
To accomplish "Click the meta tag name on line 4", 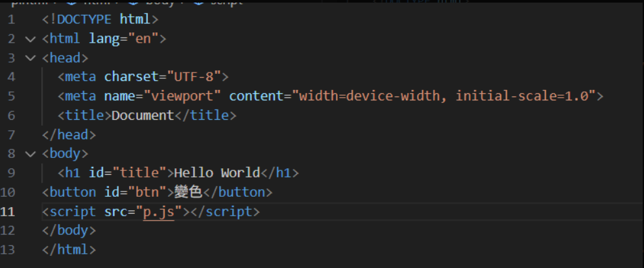I will pyautogui.click(x=80, y=77).
